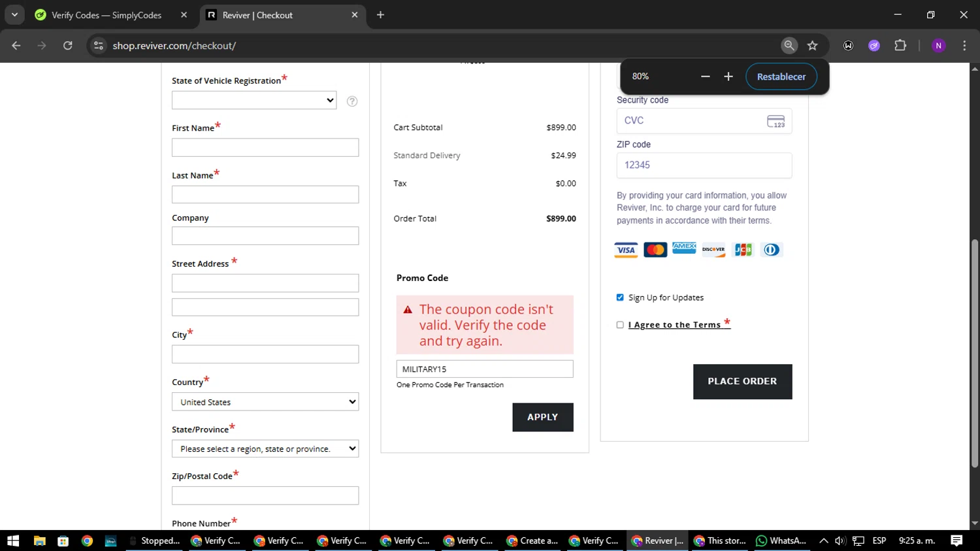Show hidden system tray icons chevron
980x551 pixels.
tap(823, 541)
